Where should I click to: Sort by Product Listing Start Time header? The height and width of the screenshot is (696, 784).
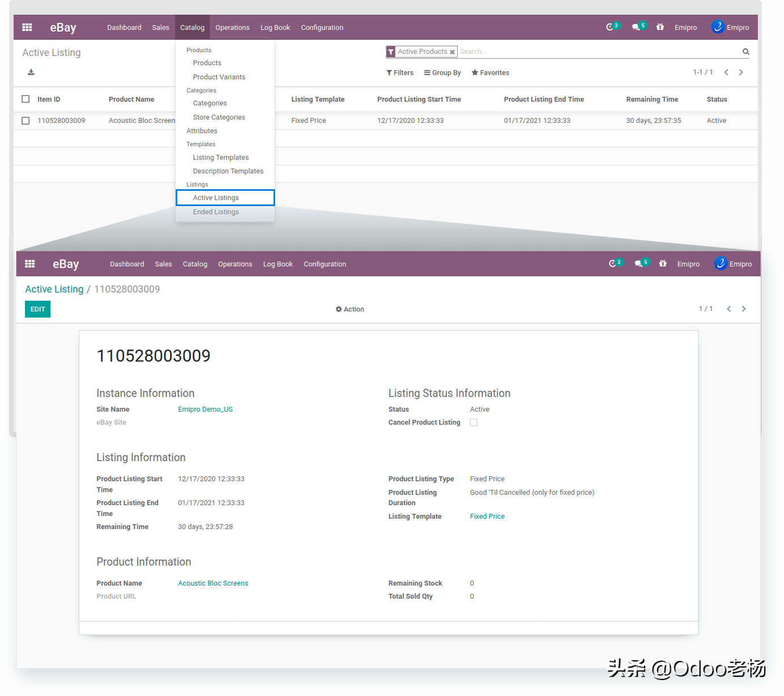point(419,99)
